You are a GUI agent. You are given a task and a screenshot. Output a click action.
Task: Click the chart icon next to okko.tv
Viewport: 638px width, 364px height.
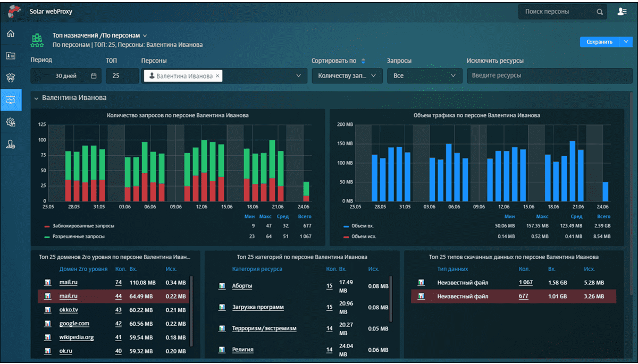coord(47,310)
